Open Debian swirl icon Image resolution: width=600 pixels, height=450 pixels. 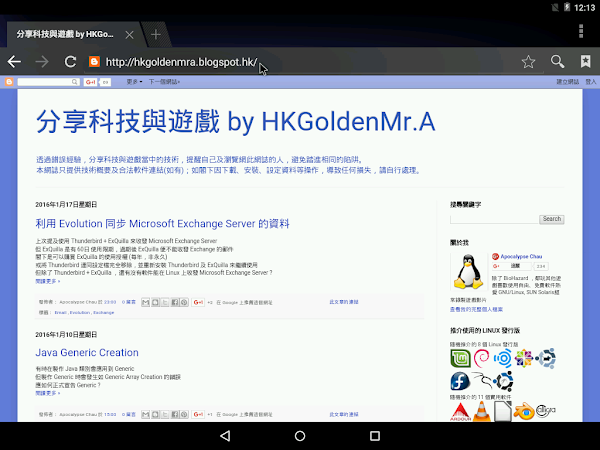pos(481,359)
